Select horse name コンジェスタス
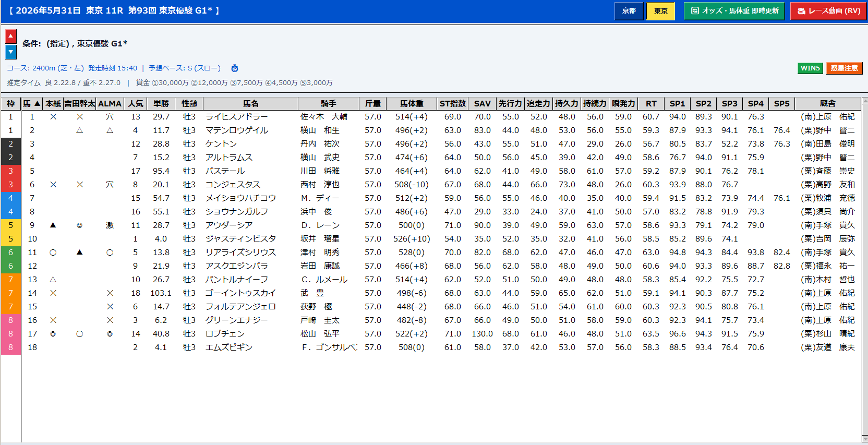 (x=233, y=185)
